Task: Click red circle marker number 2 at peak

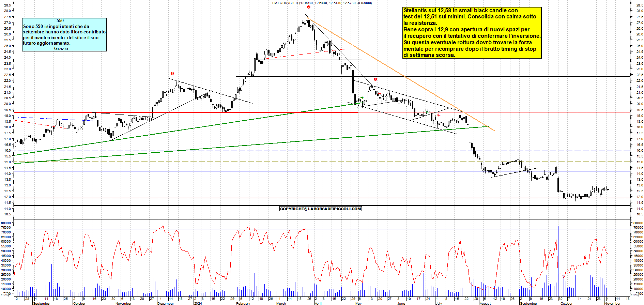Action: 308,7
